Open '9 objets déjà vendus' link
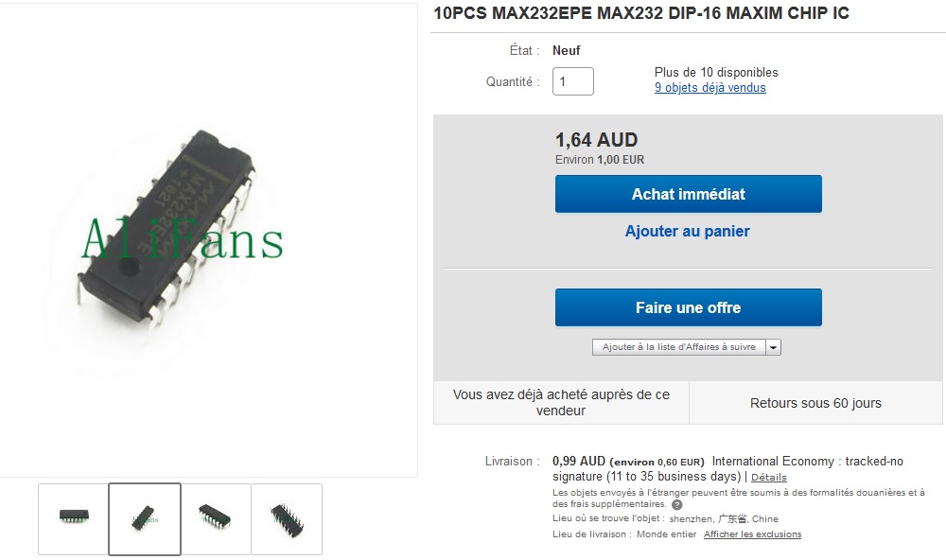Screen dimensions: 946x560 click(710, 87)
